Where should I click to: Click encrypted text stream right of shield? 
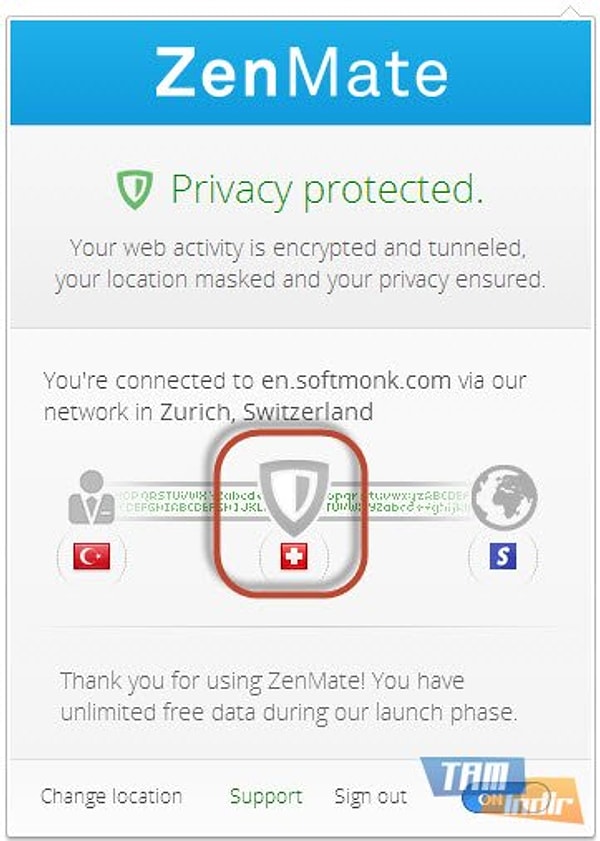point(398,501)
